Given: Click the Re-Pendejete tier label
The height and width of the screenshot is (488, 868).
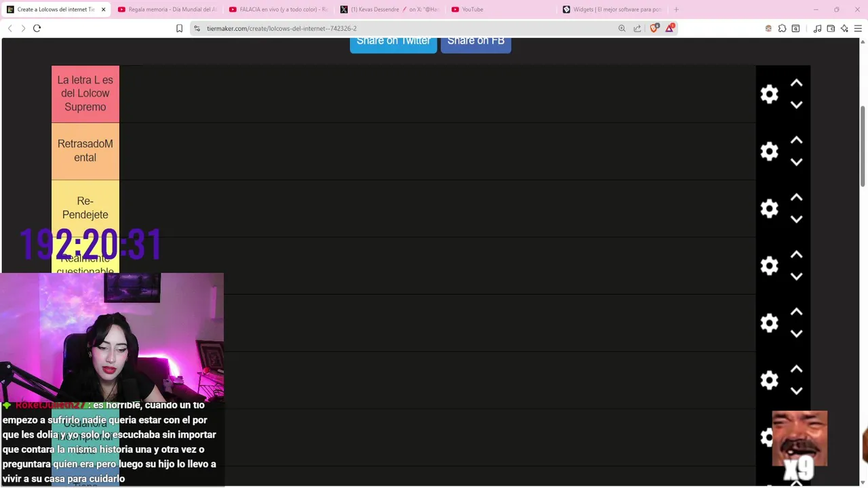Looking at the screenshot, I should click(x=85, y=208).
